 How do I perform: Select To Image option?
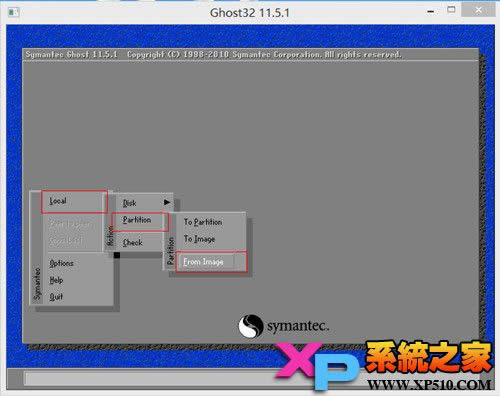199,239
